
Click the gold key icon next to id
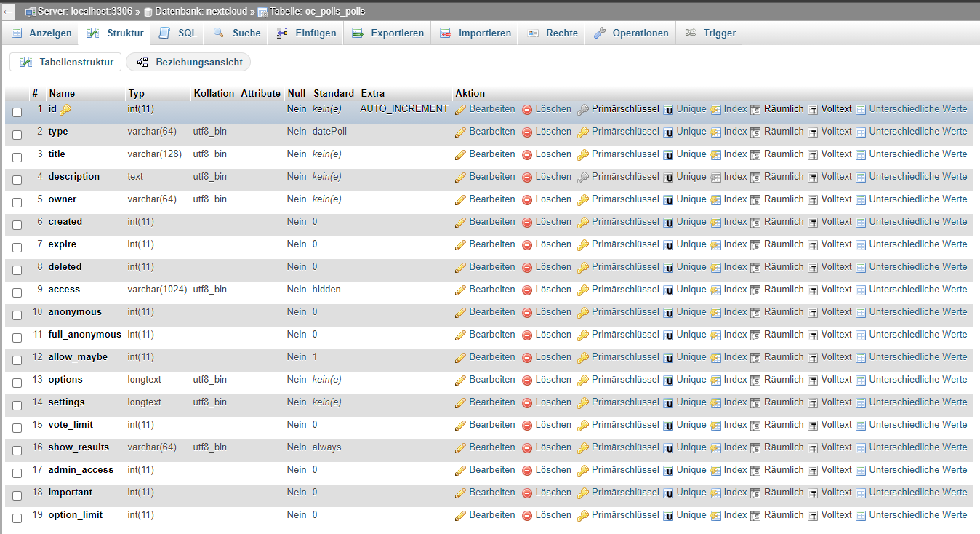(x=65, y=110)
